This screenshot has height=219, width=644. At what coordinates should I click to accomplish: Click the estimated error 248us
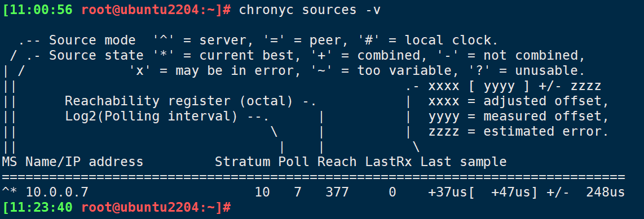606,192
